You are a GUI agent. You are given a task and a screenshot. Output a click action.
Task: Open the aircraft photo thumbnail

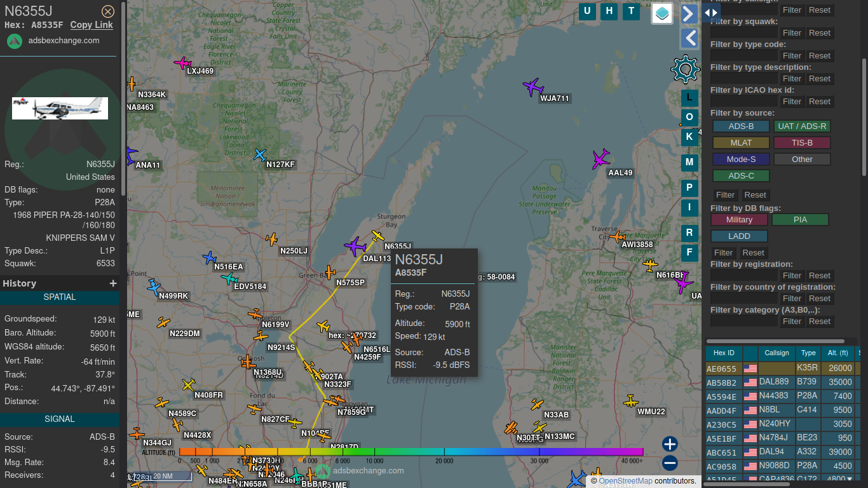point(60,108)
